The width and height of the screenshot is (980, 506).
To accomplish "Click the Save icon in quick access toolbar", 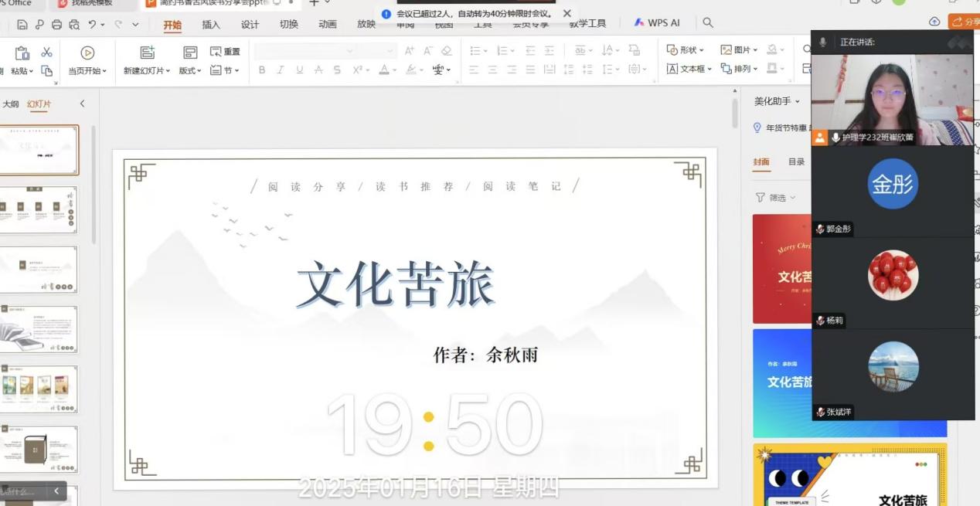I will [x=22, y=25].
